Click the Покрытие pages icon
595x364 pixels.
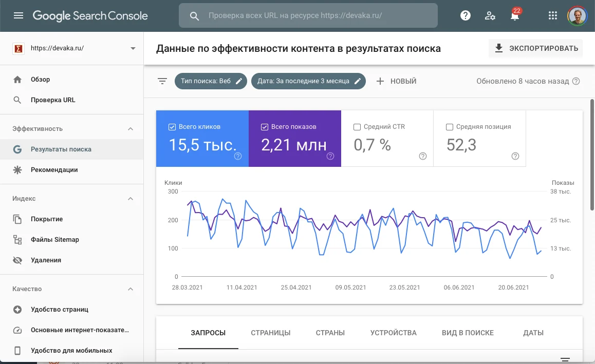tap(17, 219)
